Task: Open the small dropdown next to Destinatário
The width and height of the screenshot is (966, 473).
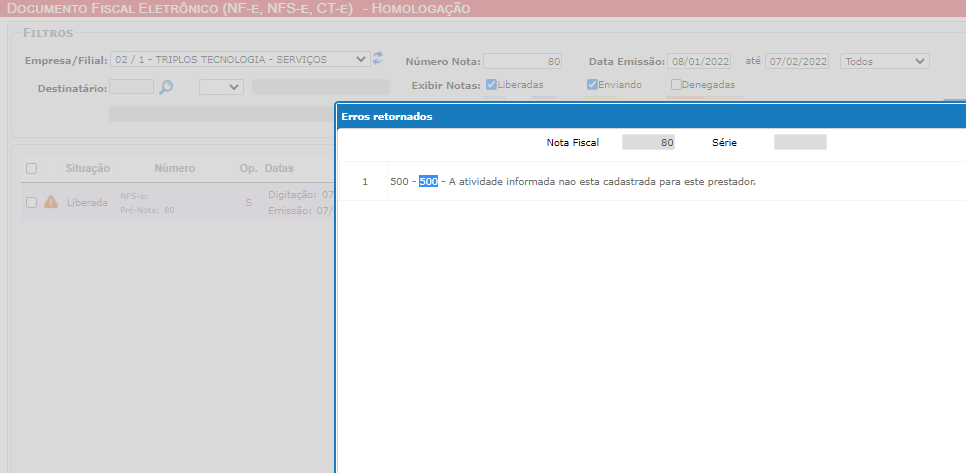Action: click(221, 87)
